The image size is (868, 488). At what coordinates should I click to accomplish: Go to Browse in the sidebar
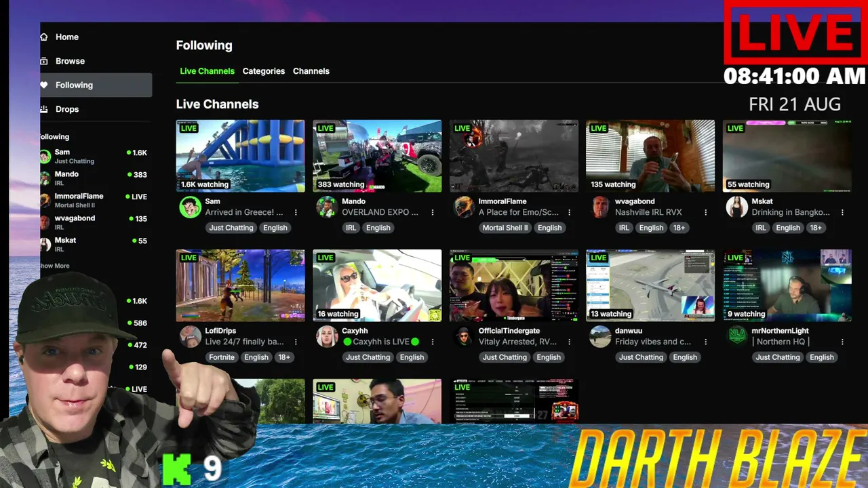pyautogui.click(x=70, y=61)
